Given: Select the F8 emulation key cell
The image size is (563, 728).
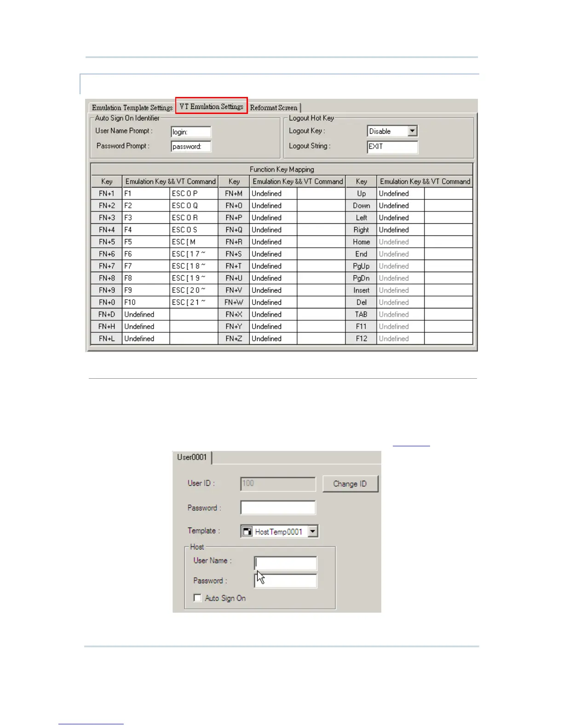Looking at the screenshot, I should tap(146, 278).
